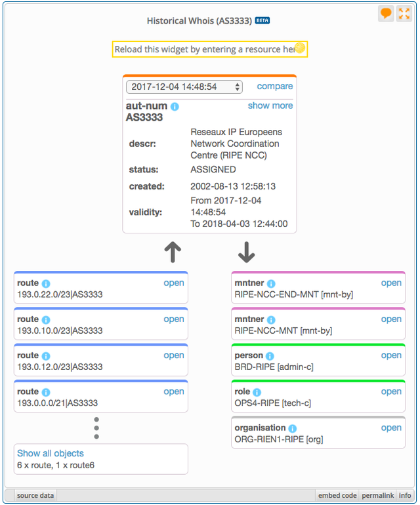Click info icon on route 193.0.12.0/23
420x505 pixels.
[x=46, y=356]
